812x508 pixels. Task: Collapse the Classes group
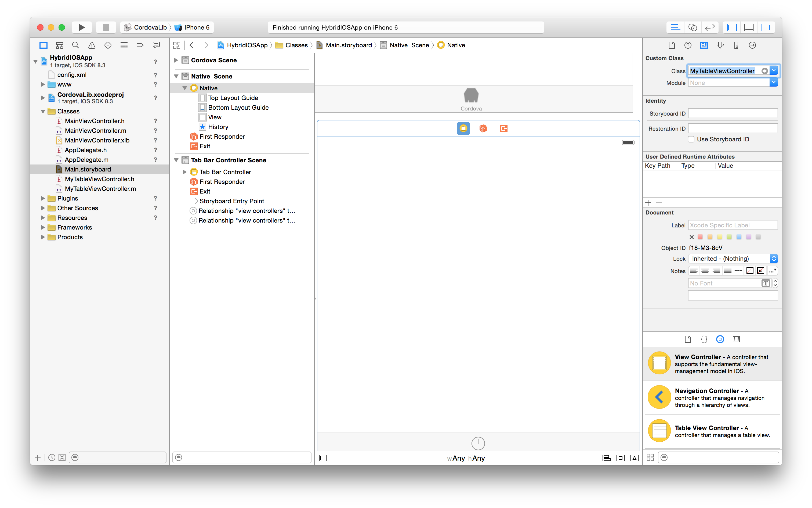coord(43,111)
